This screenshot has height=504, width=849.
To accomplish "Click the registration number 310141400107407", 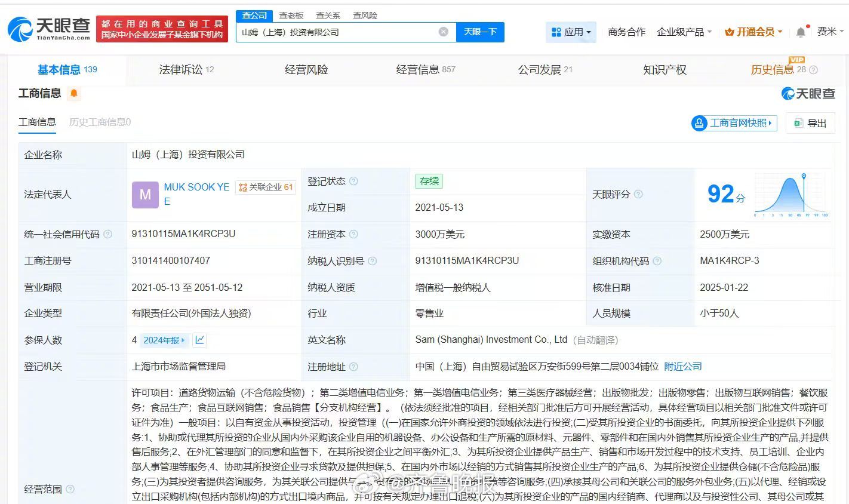I will [x=171, y=261].
